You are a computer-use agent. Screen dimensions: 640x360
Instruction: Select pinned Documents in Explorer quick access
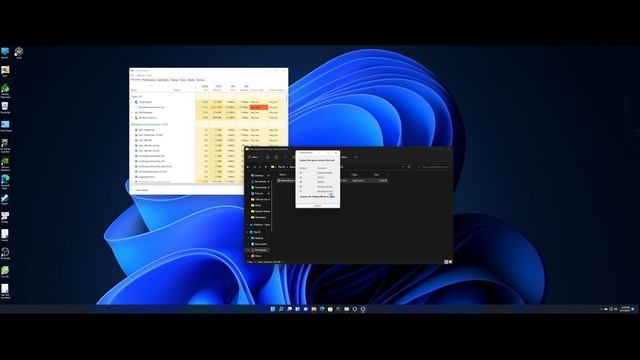tap(260, 187)
